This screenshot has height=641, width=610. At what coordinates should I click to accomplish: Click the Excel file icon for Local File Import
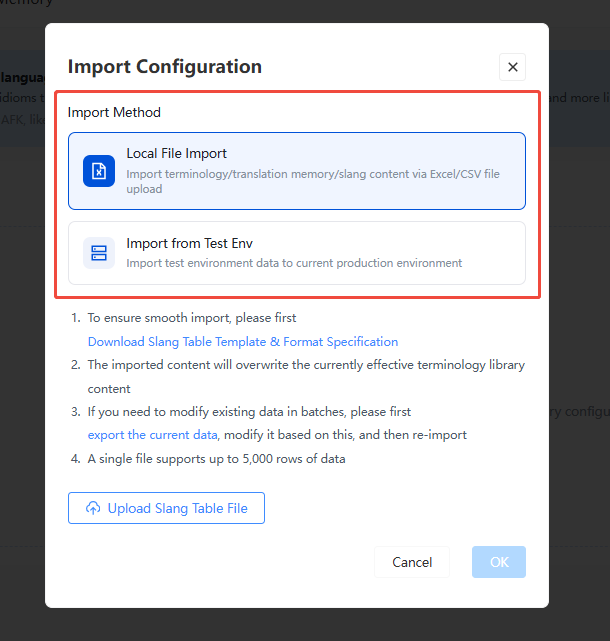99,171
